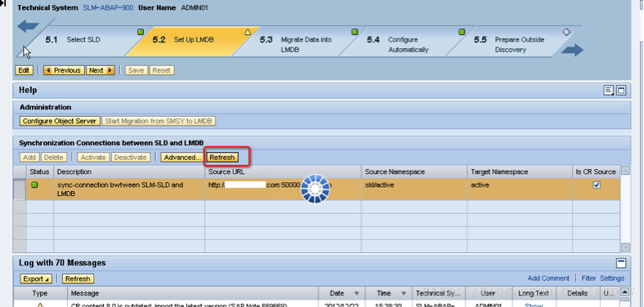Click the SLM~ABAP~900 technical system link

[108, 8]
